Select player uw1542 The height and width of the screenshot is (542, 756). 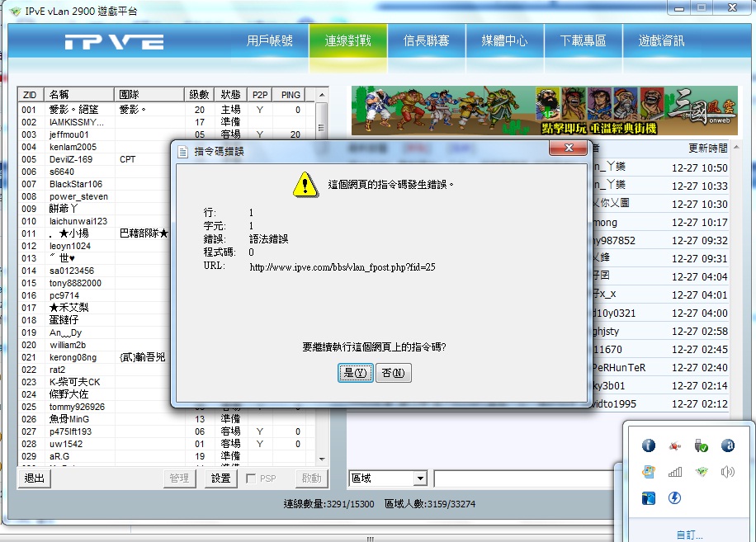(x=167, y=444)
